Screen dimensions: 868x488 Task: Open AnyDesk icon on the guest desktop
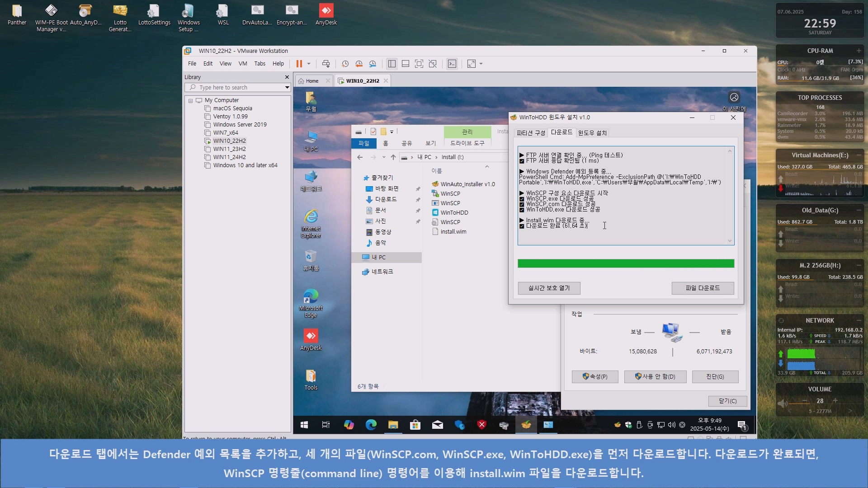coord(311,340)
